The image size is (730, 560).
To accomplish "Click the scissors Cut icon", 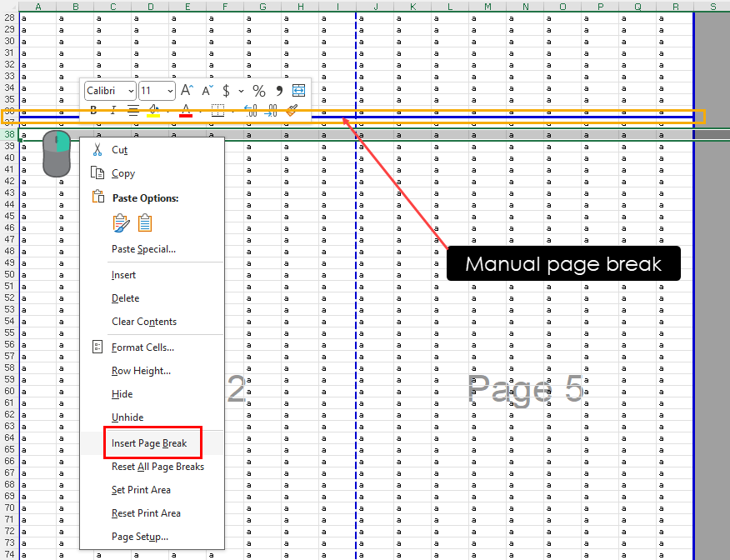I will click(x=97, y=149).
